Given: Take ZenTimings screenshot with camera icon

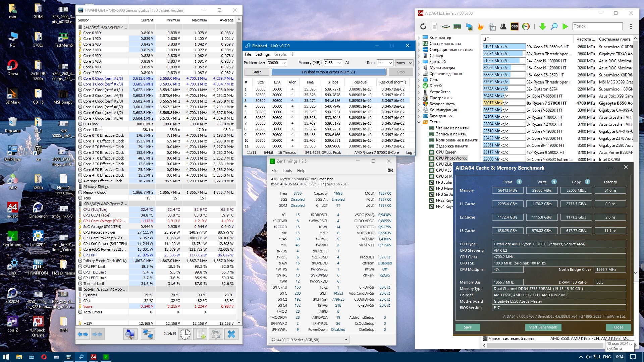Looking at the screenshot, I should tap(390, 170).
